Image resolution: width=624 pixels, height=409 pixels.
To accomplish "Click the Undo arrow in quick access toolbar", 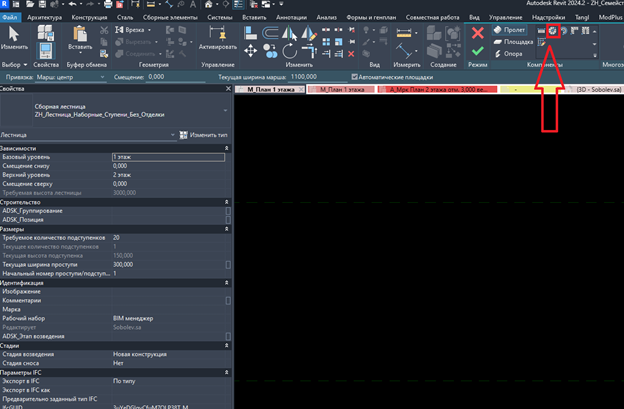I will click(x=72, y=4).
